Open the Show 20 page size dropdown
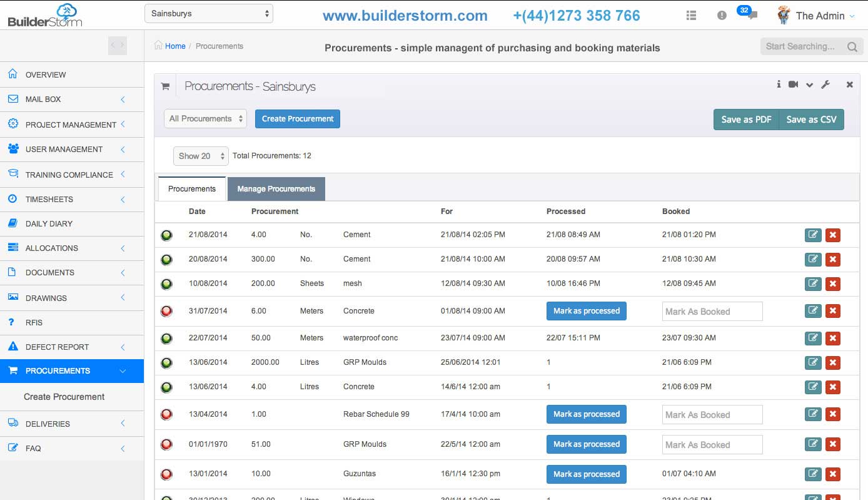 (201, 156)
